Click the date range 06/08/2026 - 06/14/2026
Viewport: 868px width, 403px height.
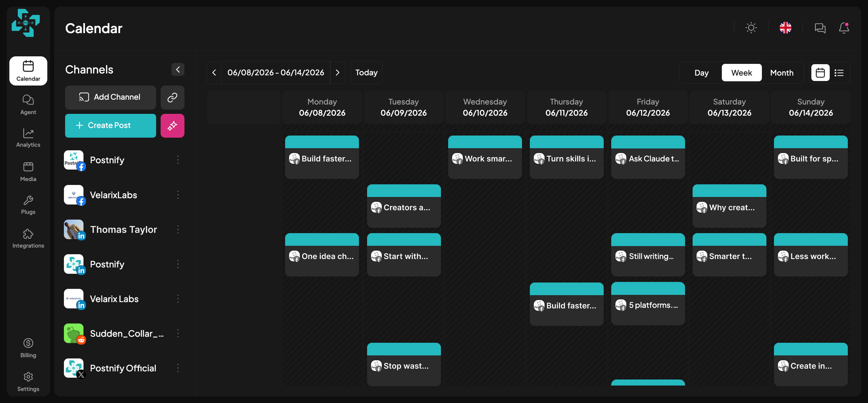[276, 73]
